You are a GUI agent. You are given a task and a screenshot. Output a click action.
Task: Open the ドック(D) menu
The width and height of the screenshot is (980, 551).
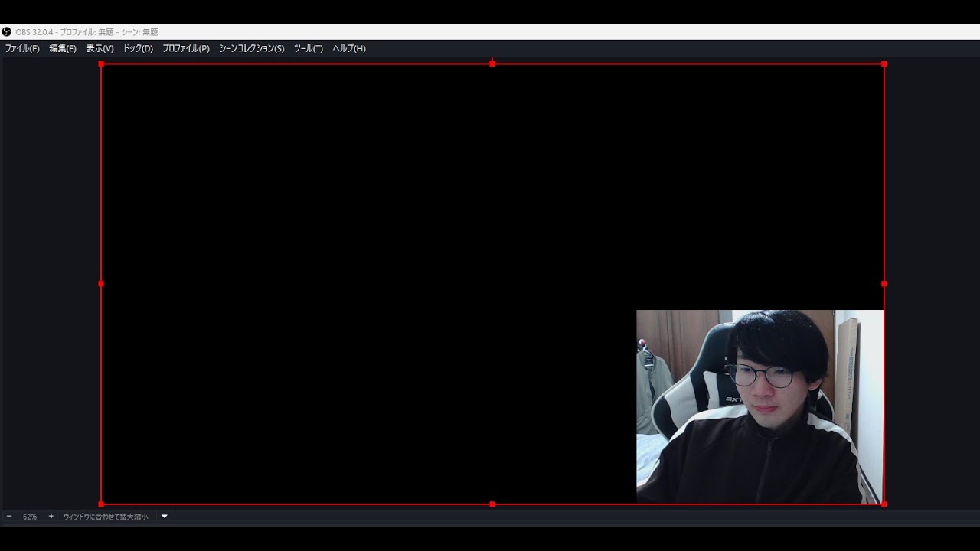click(x=138, y=48)
